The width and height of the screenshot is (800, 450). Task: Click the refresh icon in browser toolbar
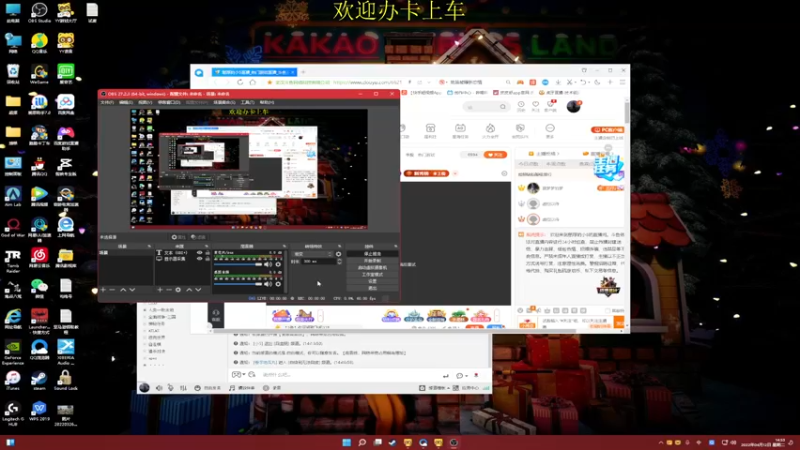click(x=240, y=82)
